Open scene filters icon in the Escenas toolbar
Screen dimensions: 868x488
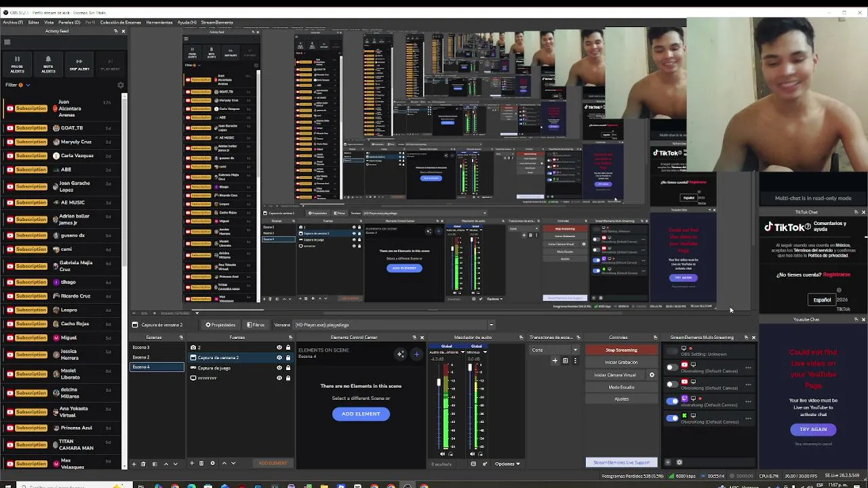click(x=155, y=464)
